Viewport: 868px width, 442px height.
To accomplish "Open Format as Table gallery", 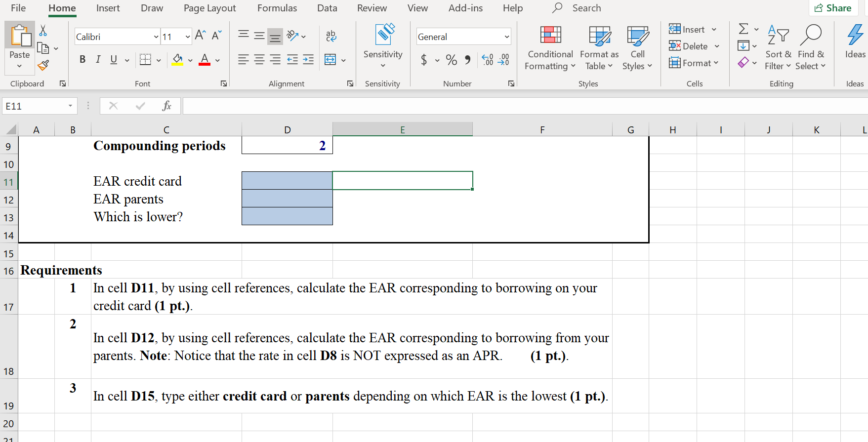I will pos(599,47).
